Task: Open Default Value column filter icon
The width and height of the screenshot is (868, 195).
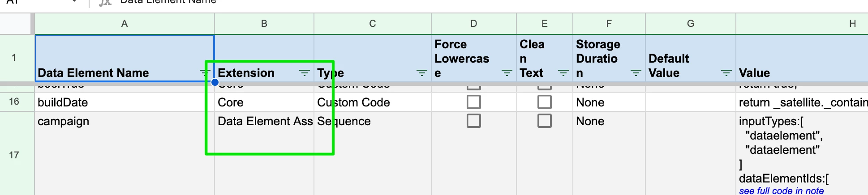Action: pyautogui.click(x=726, y=72)
